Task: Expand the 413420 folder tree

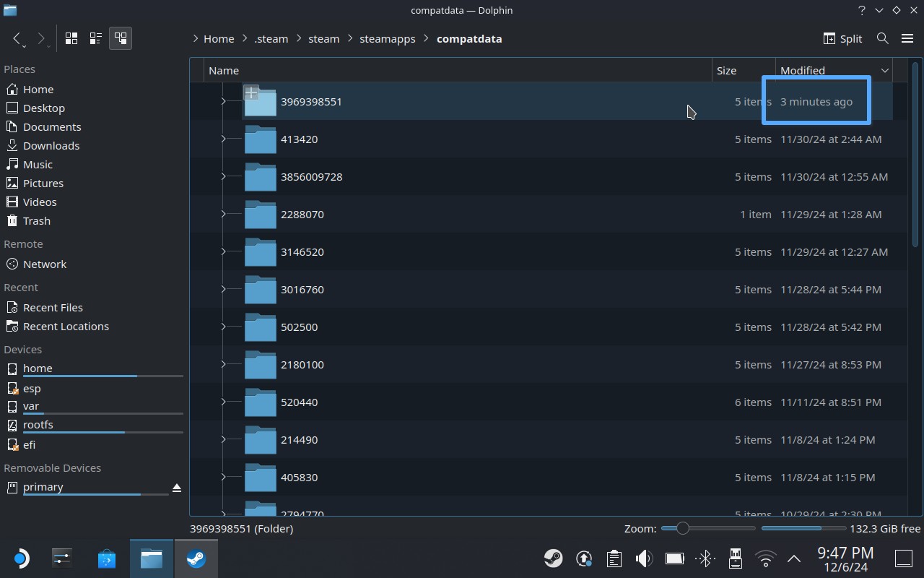Action: 223,139
